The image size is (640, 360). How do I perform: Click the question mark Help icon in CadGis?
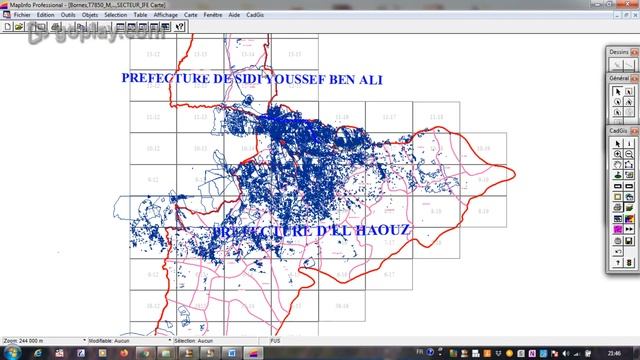coord(618,263)
